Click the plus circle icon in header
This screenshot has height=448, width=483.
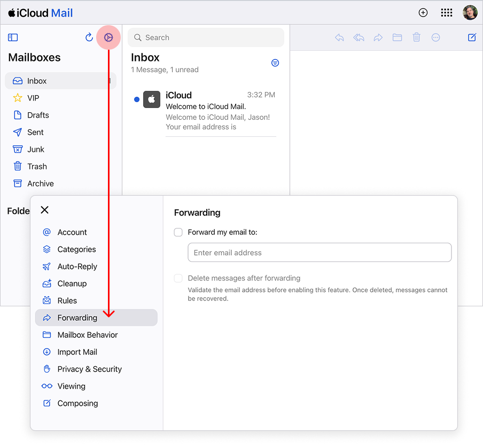(423, 13)
